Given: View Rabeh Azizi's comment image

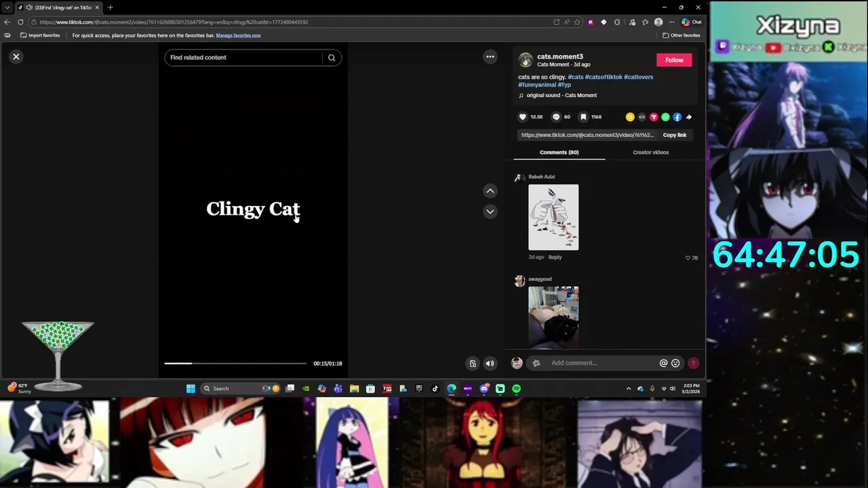Looking at the screenshot, I should (553, 217).
